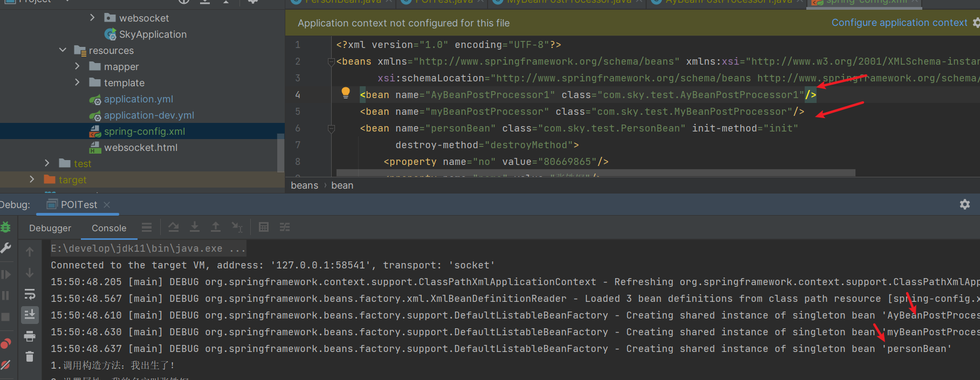Screen dimensions: 980x380
Task: Open debug panel settings gear
Action: (x=965, y=204)
